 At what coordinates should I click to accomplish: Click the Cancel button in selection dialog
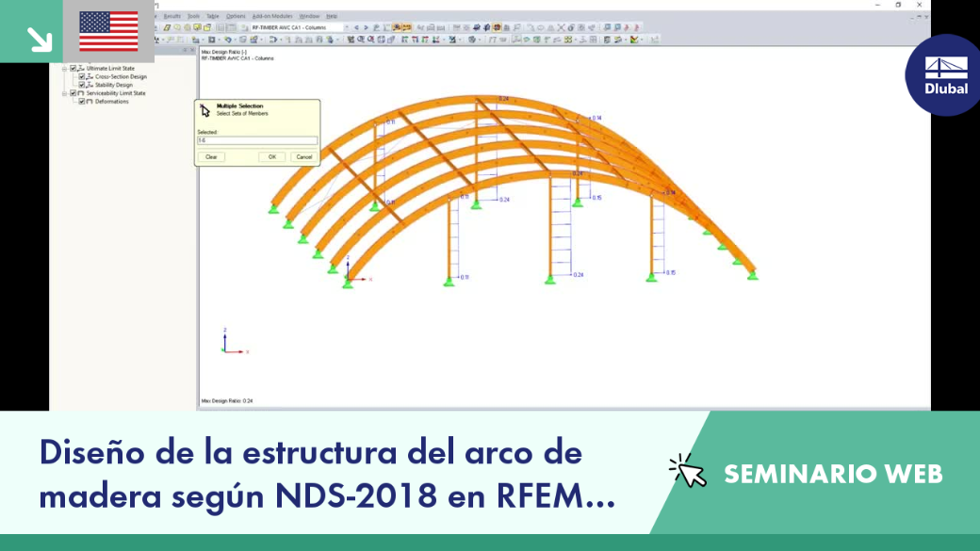(x=303, y=156)
